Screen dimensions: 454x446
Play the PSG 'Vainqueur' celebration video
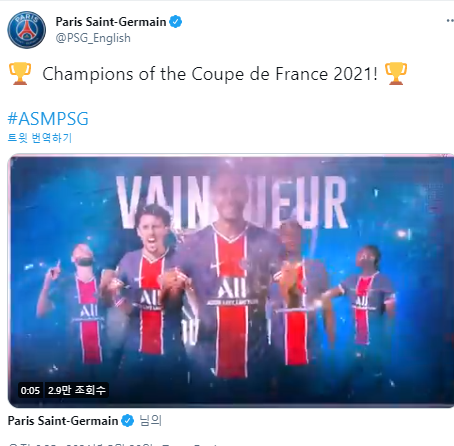point(231,281)
